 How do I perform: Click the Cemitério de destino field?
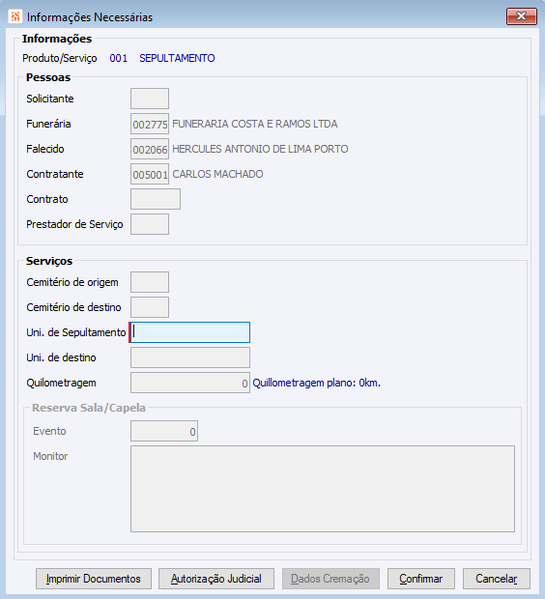click(x=150, y=307)
